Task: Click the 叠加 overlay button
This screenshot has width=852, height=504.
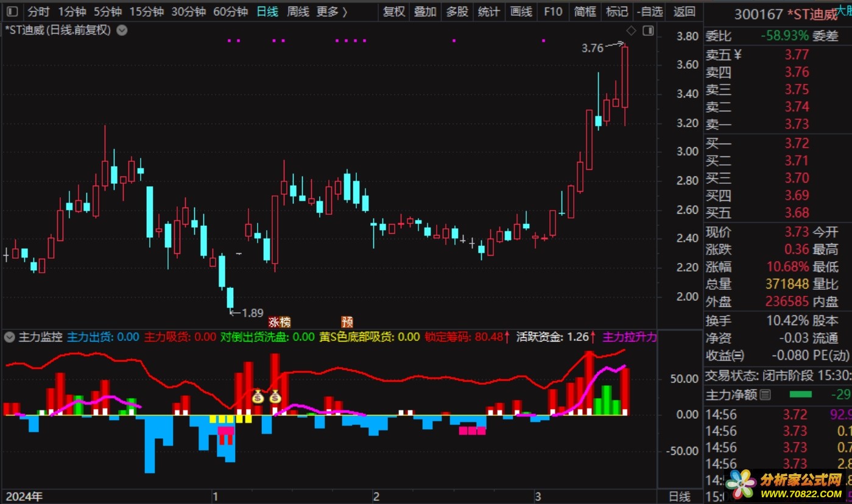Action: (x=425, y=12)
